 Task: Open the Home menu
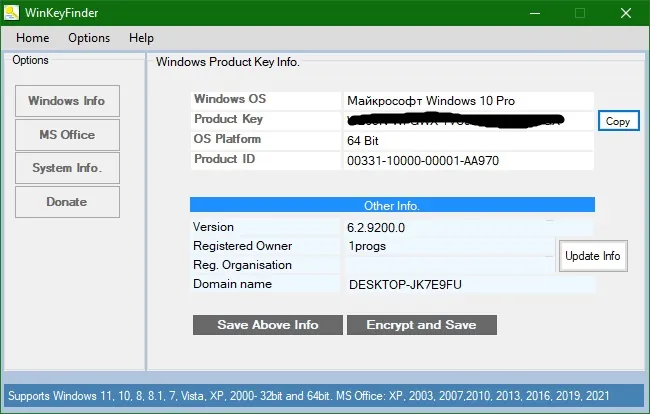[x=32, y=38]
